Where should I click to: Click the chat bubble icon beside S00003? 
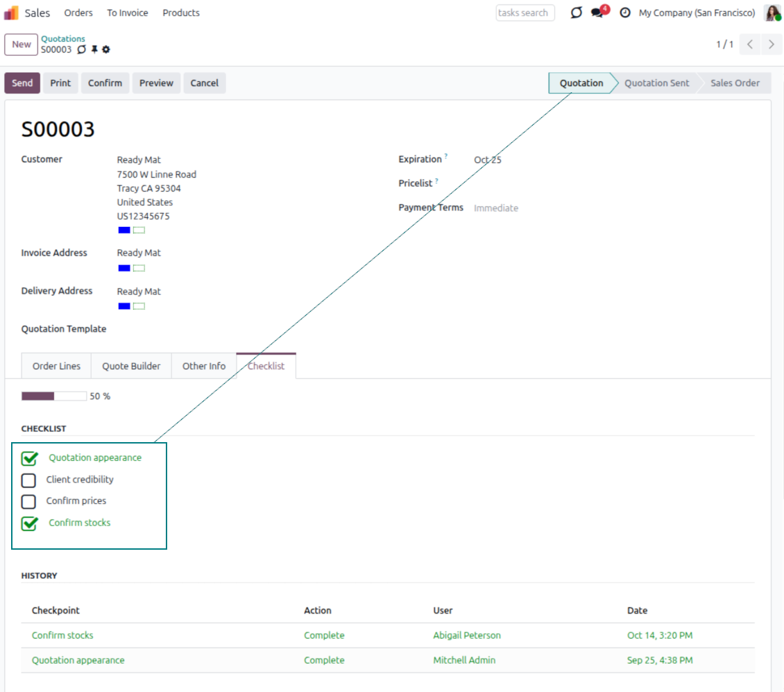[x=82, y=50]
